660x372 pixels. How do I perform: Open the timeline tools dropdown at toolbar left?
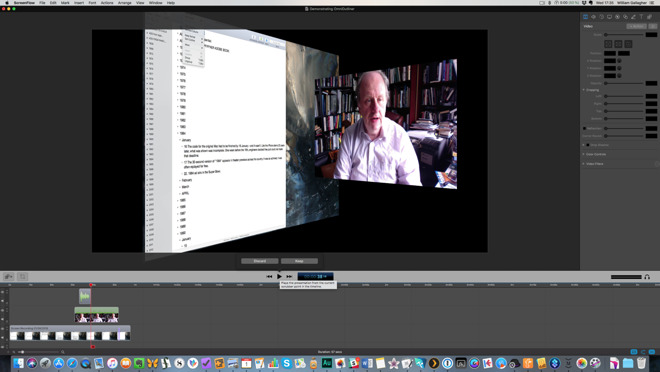tap(8, 276)
